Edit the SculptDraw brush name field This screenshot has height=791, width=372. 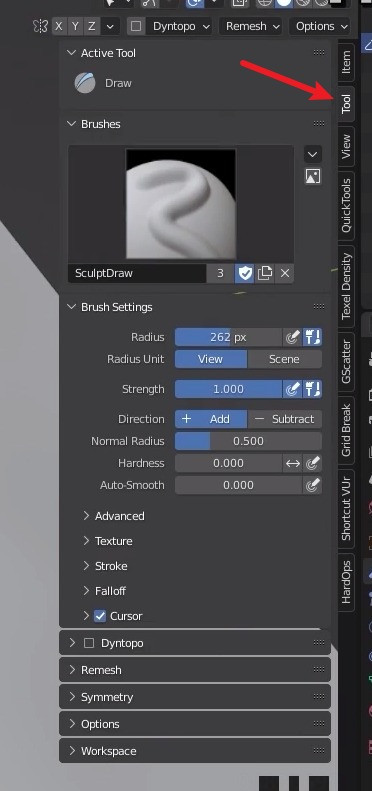137,273
